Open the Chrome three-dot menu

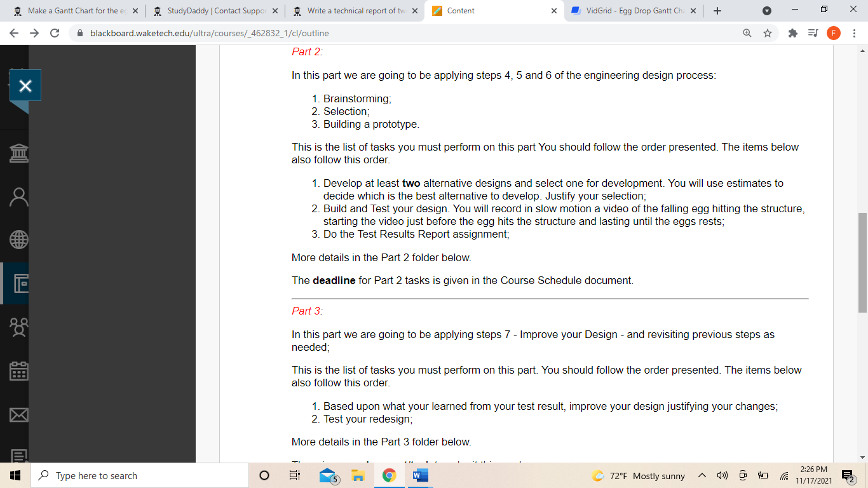click(855, 33)
